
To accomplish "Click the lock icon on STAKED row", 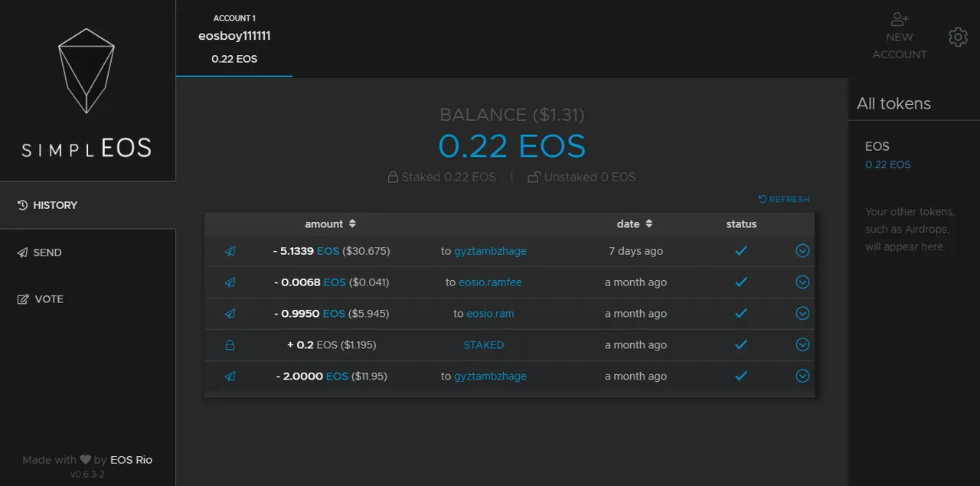I will [x=230, y=345].
